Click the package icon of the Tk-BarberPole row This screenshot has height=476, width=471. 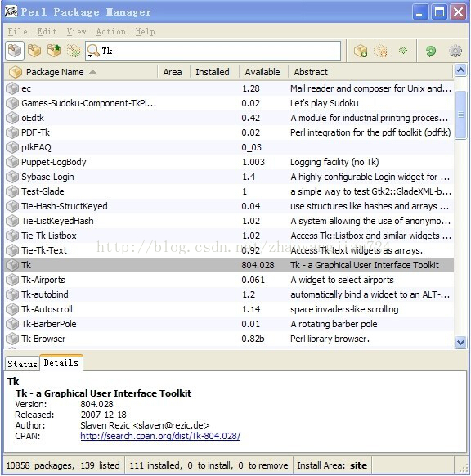pos(12,324)
